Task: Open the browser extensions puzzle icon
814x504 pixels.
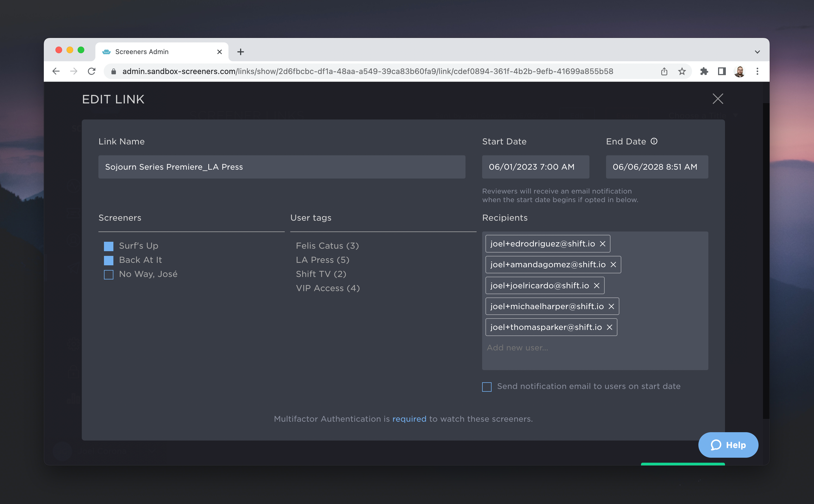Action: point(704,71)
